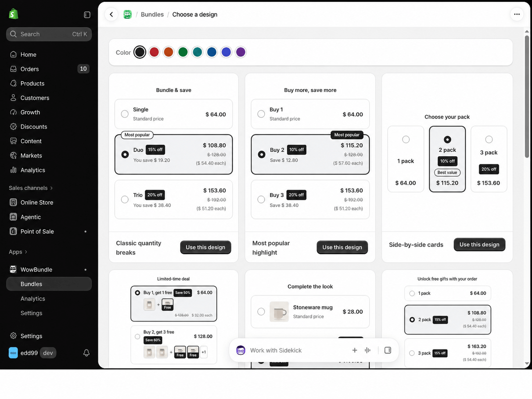Click the Point of Sale icon
The height and width of the screenshot is (399, 532).
pos(14,231)
